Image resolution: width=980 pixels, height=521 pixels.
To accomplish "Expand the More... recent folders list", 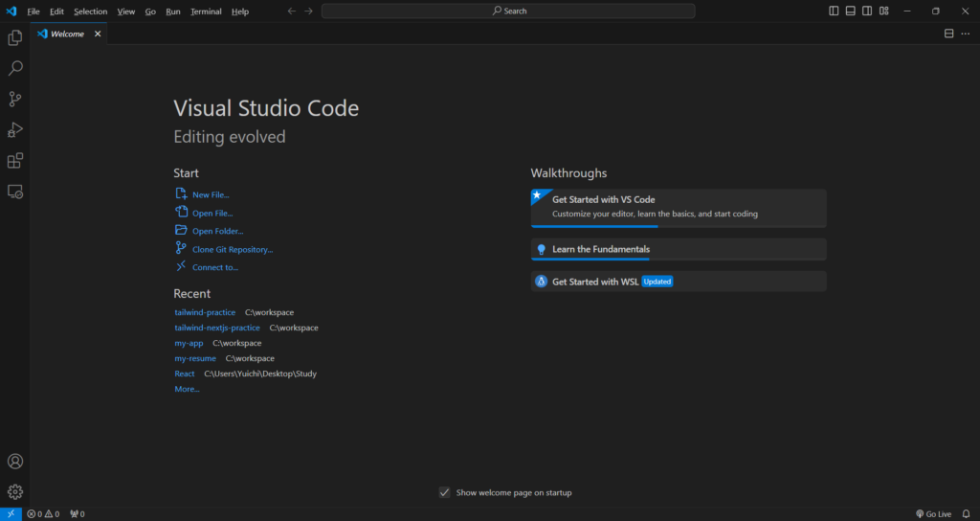I will click(x=187, y=389).
